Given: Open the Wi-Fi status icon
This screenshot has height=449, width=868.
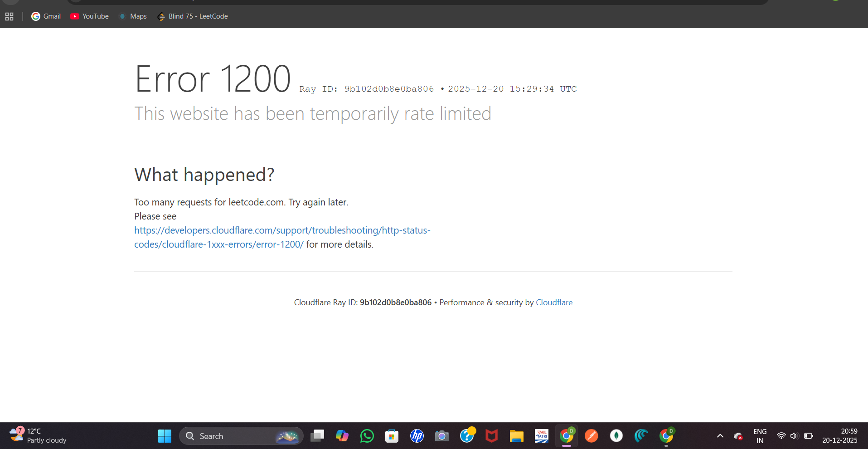Looking at the screenshot, I should (781, 436).
